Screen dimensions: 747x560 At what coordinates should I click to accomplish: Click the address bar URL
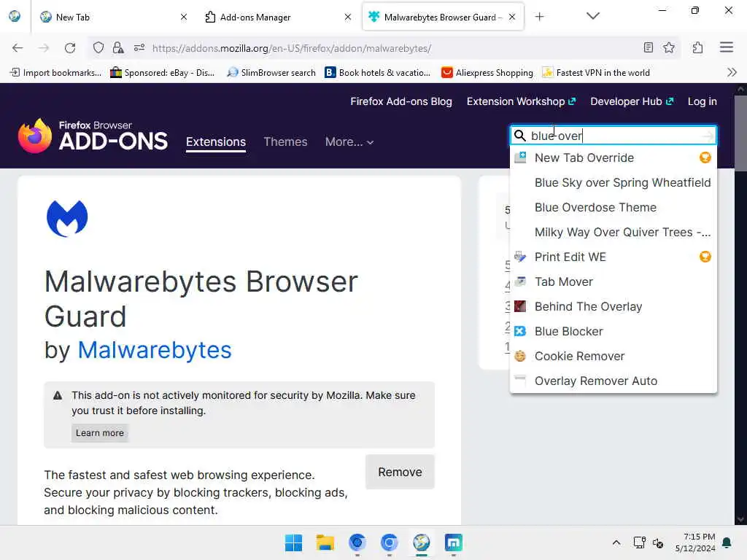coord(292,48)
